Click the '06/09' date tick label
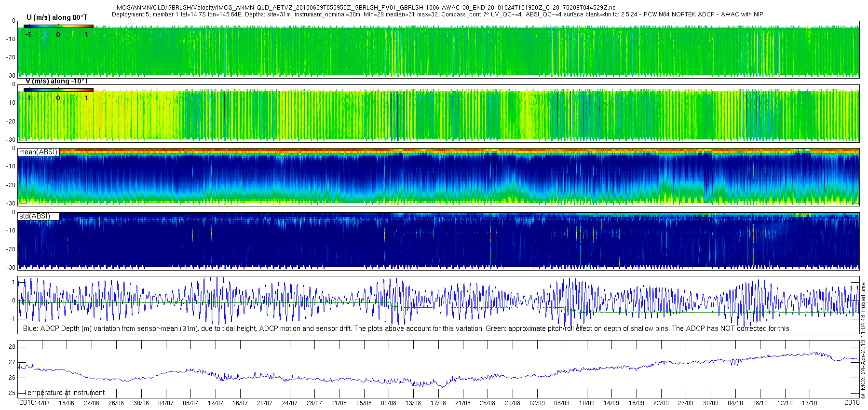868x410 pixels. 562,403
